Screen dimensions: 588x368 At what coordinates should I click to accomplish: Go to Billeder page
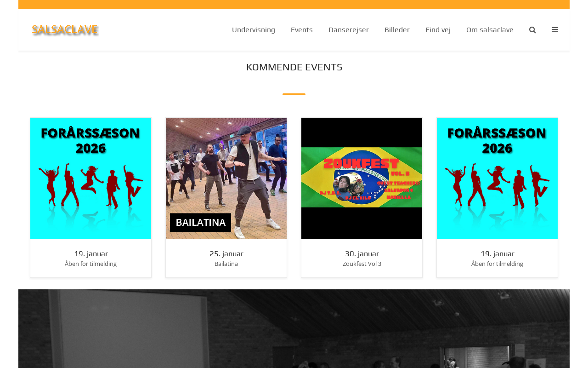397,30
